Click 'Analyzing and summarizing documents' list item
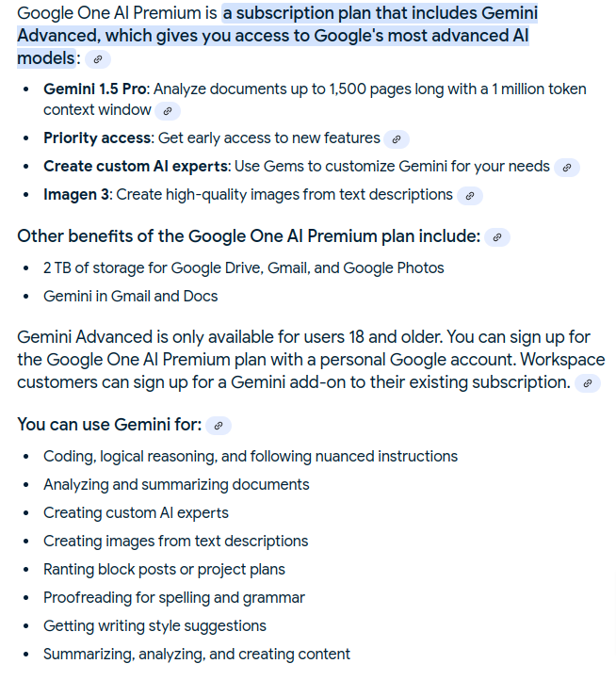This screenshot has width=616, height=680. [x=176, y=484]
